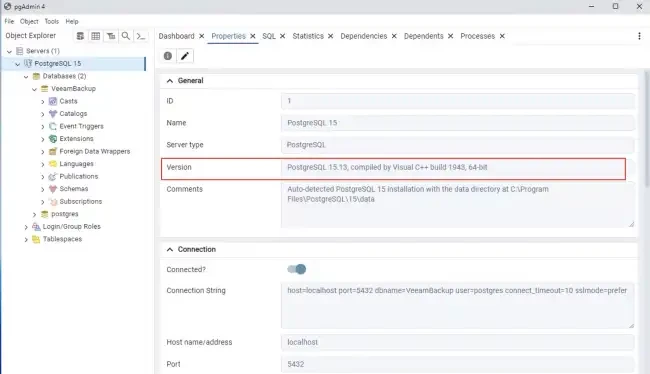This screenshot has width=650, height=374.
Task: Click the Extensions node icon
Action: click(x=53, y=139)
